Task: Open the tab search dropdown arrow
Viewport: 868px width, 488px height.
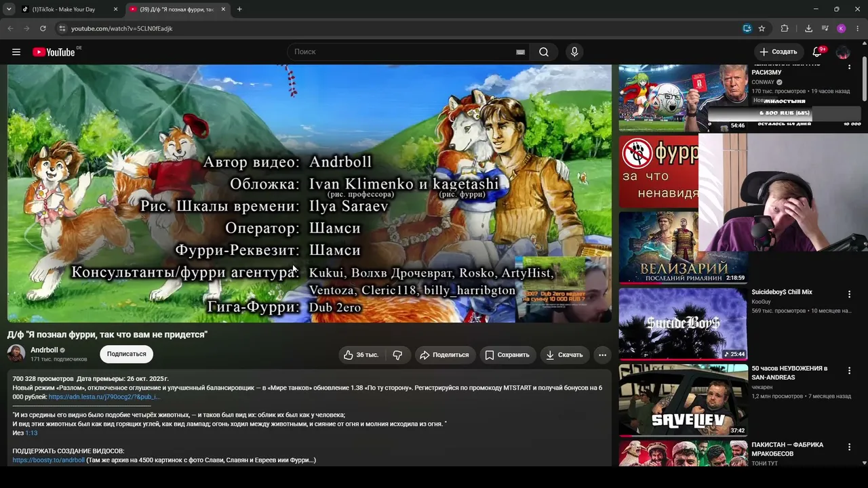Action: pyautogui.click(x=9, y=9)
